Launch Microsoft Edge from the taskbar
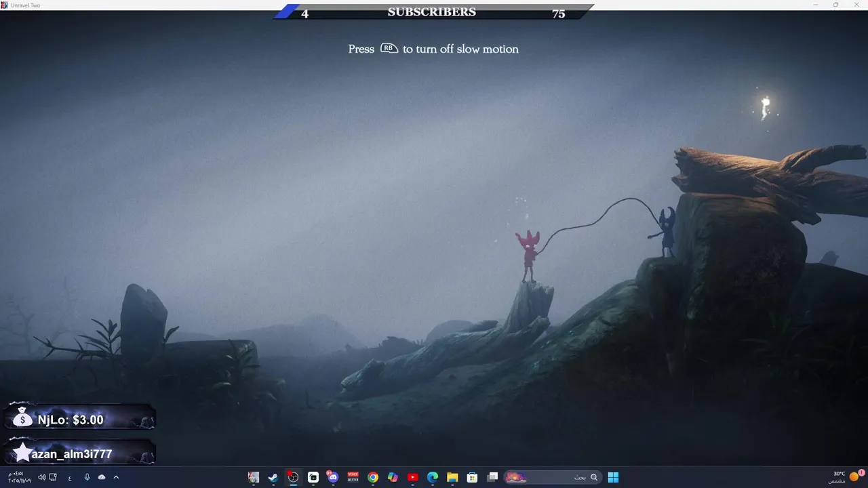This screenshot has height=488, width=868. click(433, 477)
